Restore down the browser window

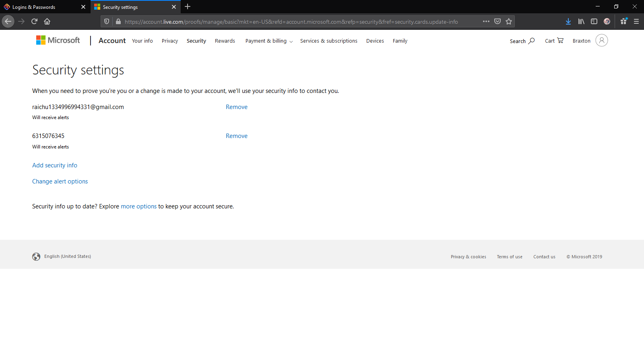(x=616, y=6)
